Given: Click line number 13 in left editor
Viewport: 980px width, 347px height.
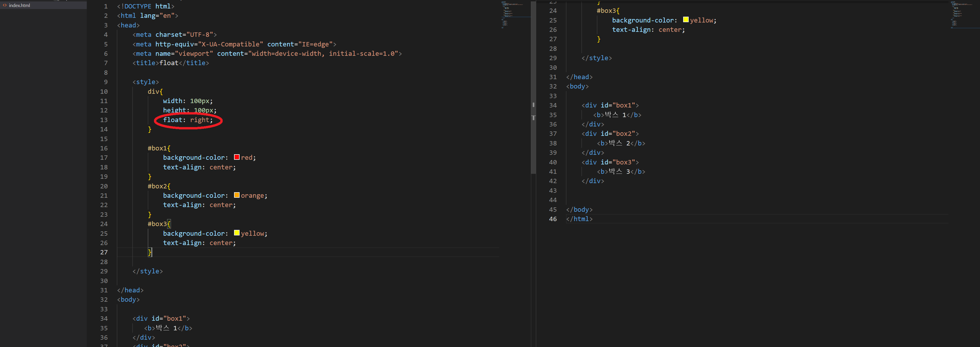Looking at the screenshot, I should (x=104, y=120).
